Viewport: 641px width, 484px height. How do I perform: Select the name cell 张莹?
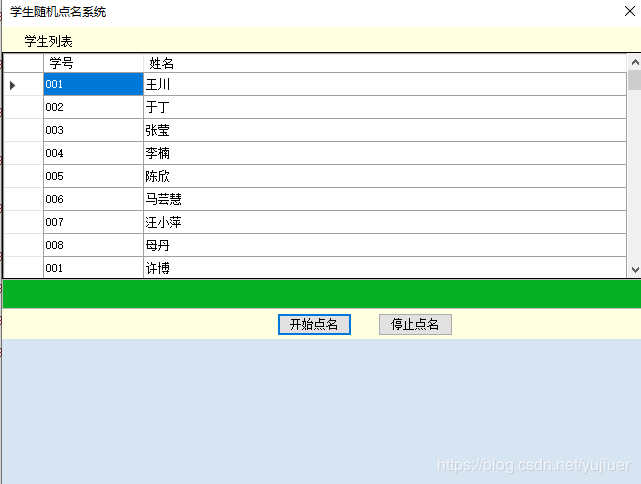385,130
